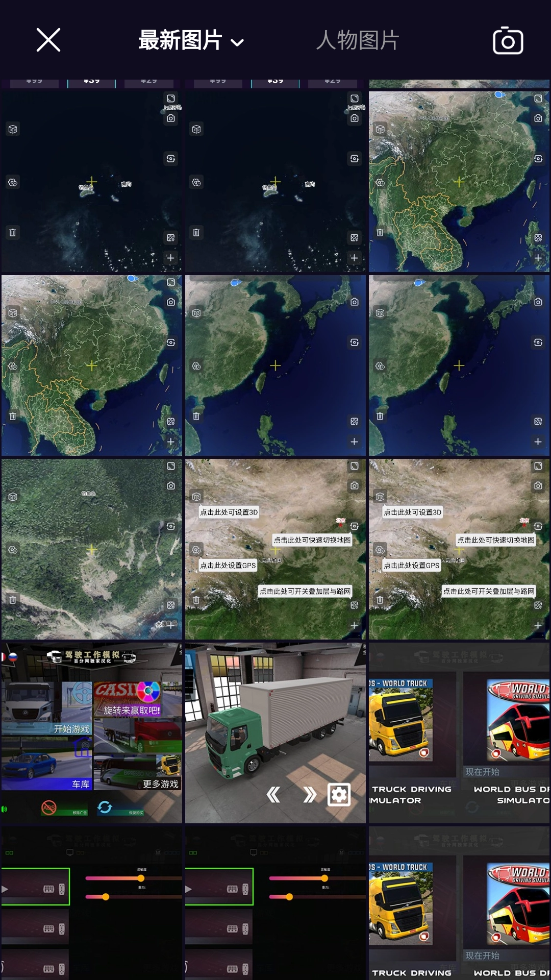
Task: Select the green truck in garage thumbnail
Action: pyautogui.click(x=275, y=732)
